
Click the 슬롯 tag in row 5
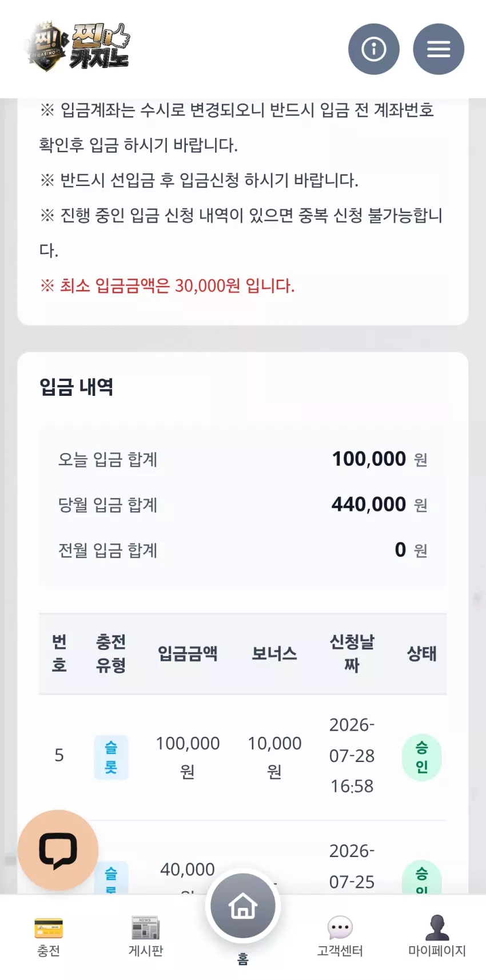point(111,757)
